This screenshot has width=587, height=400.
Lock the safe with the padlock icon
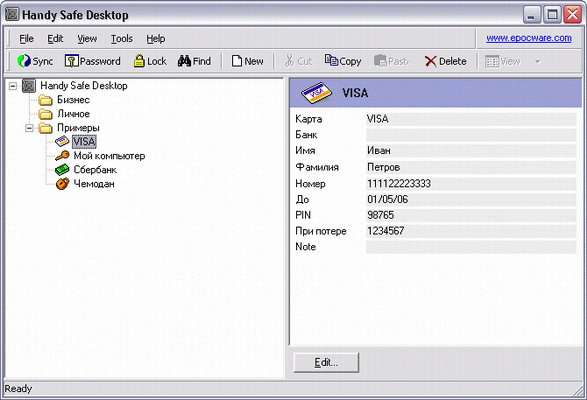pos(139,61)
